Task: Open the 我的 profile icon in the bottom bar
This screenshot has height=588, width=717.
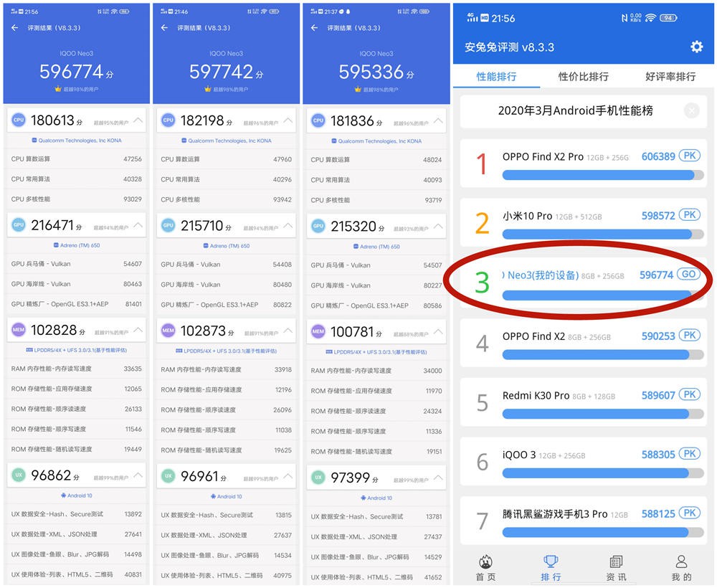Action: (681, 561)
